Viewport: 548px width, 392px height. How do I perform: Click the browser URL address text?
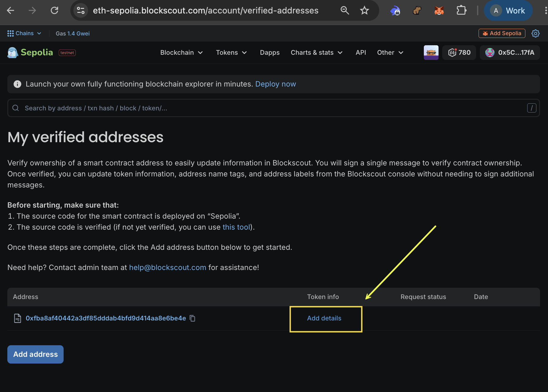[x=206, y=11]
